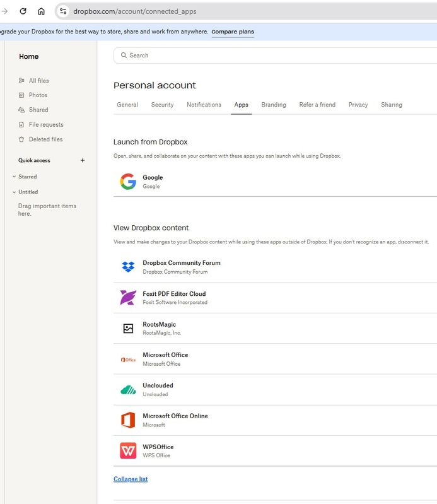Focus the Search input field
The height and width of the screenshot is (504, 437).
coord(277,56)
